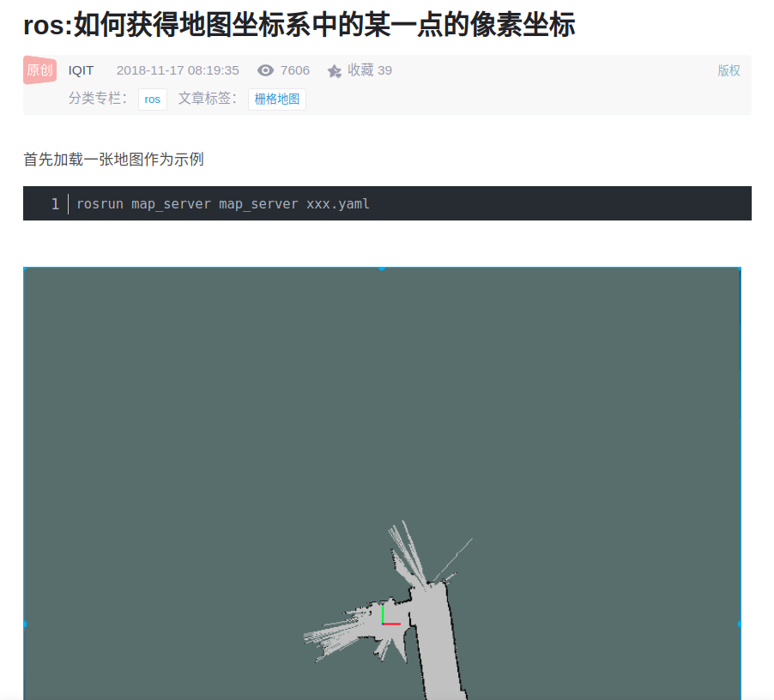774x700 pixels.
Task: Open the 文章标签 栅格地图 tag page
Action: 276,100
